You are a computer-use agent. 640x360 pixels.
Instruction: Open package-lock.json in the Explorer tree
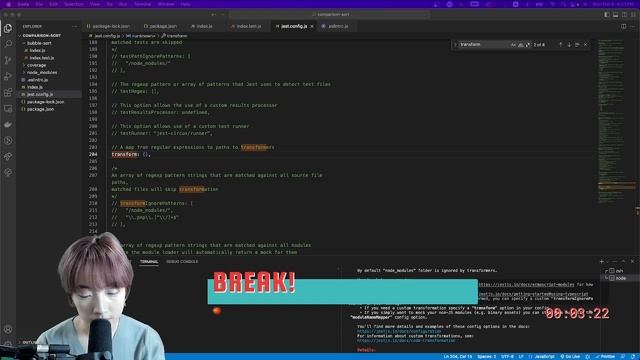click(x=45, y=102)
